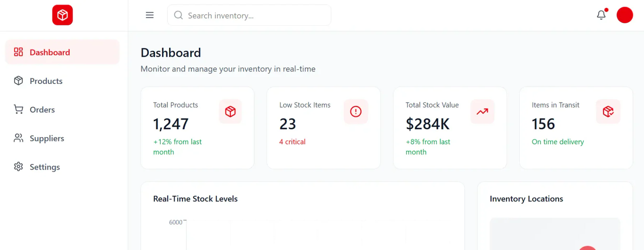This screenshot has width=644, height=250.
Task: Click the Low Stock Items label
Action: (x=305, y=105)
